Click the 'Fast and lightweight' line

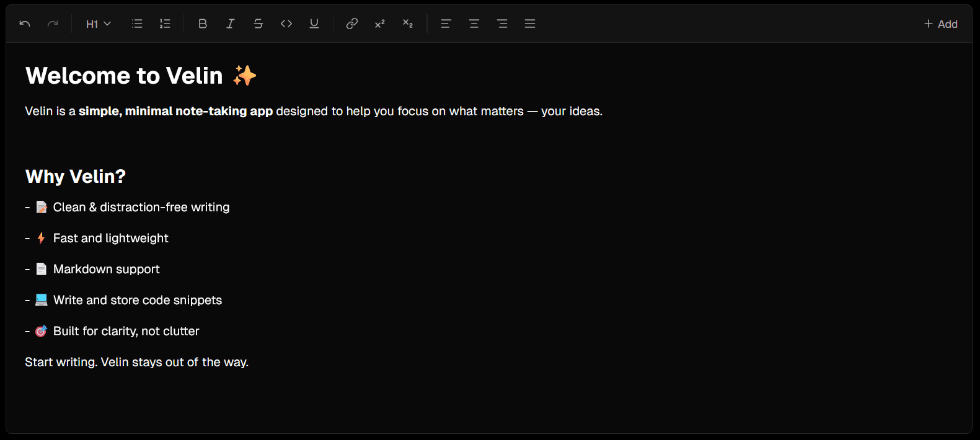[x=97, y=238]
